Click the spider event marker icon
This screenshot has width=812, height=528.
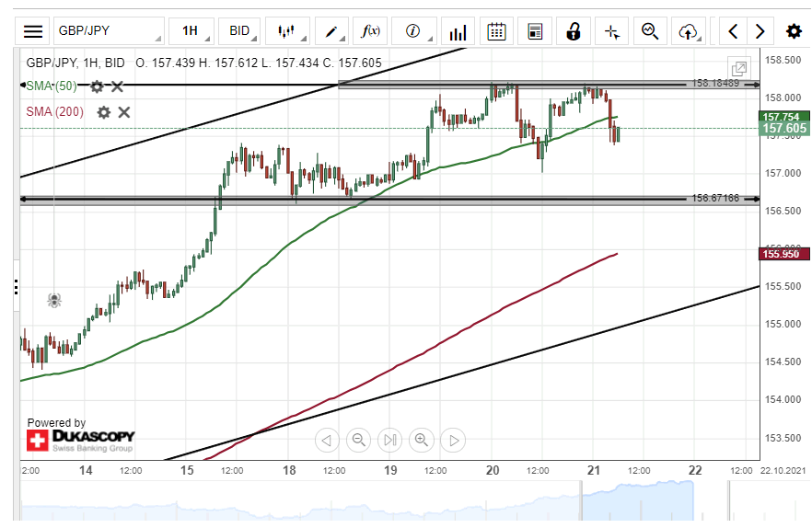click(x=54, y=300)
